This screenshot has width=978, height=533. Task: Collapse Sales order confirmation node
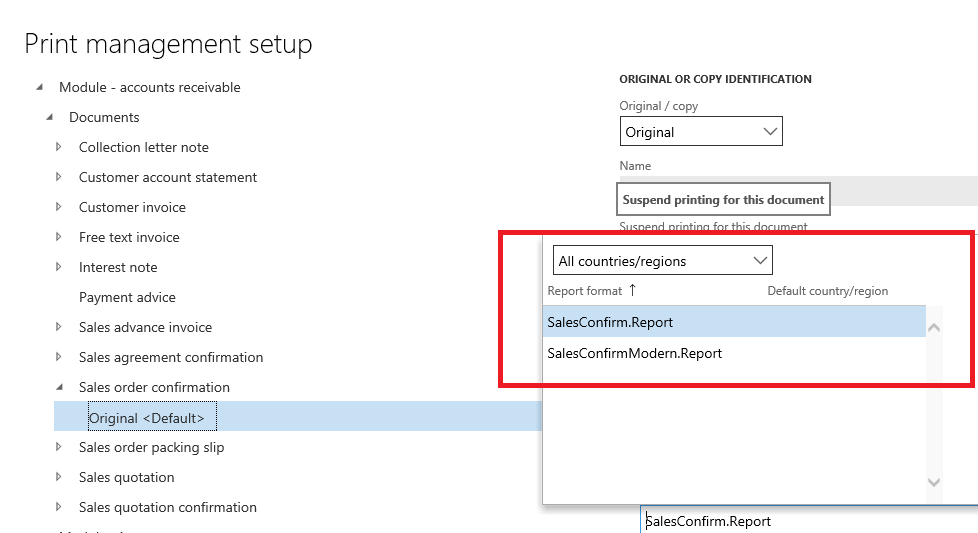[59, 387]
